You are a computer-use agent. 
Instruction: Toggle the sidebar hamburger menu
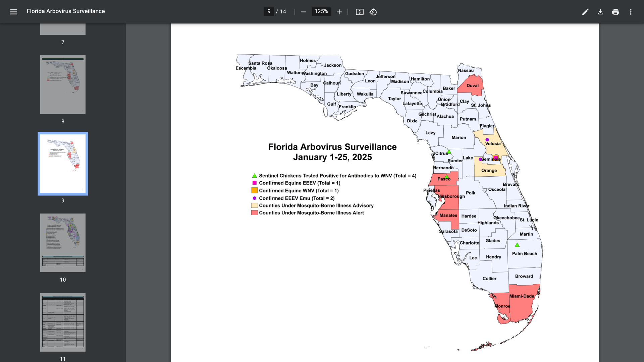point(13,12)
